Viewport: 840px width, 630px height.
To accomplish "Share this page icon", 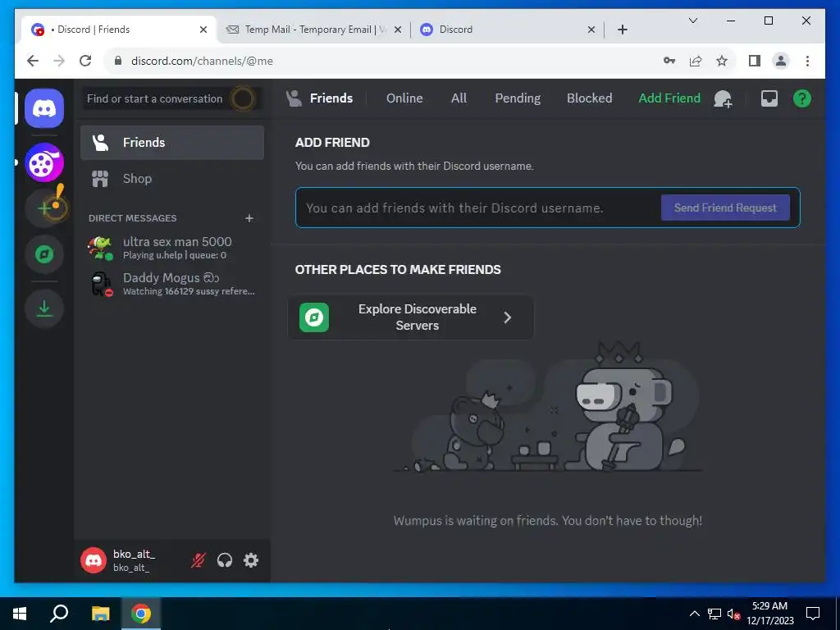I will [x=696, y=61].
